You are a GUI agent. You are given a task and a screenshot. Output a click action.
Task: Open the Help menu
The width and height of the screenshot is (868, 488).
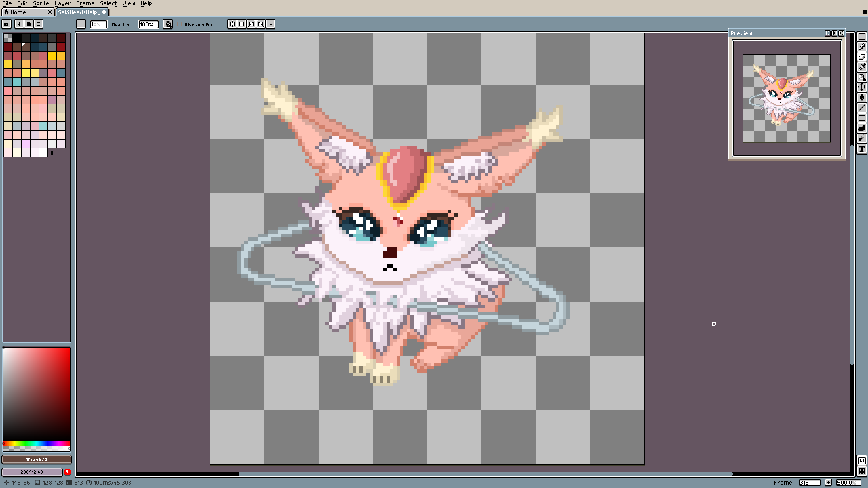(146, 3)
